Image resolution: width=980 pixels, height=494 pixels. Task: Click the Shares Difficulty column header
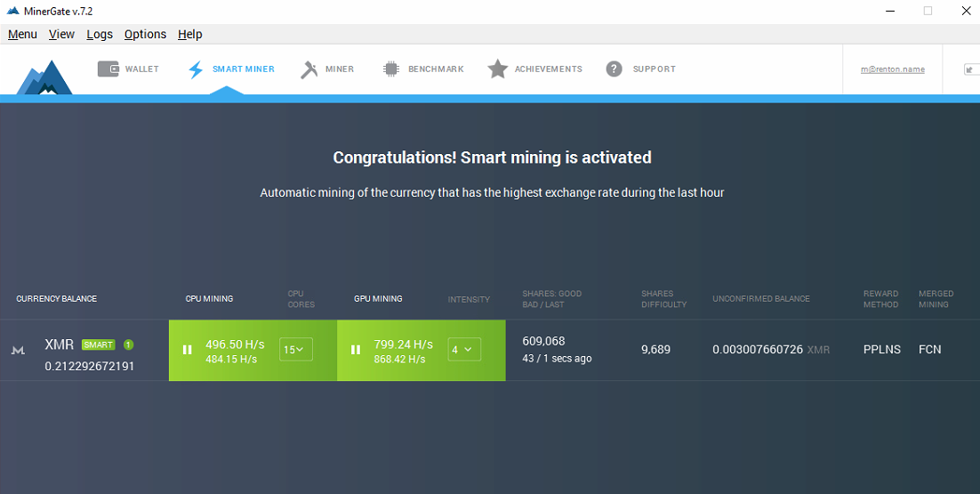(663, 299)
